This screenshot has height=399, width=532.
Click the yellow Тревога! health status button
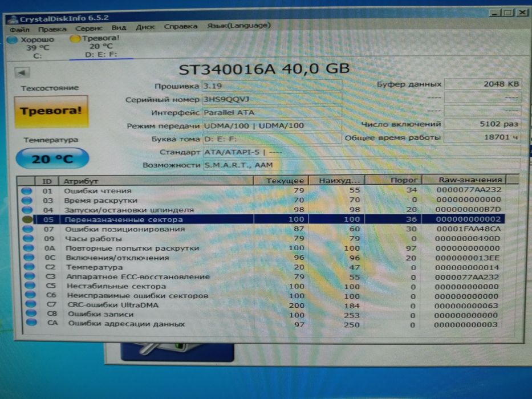tap(51, 111)
